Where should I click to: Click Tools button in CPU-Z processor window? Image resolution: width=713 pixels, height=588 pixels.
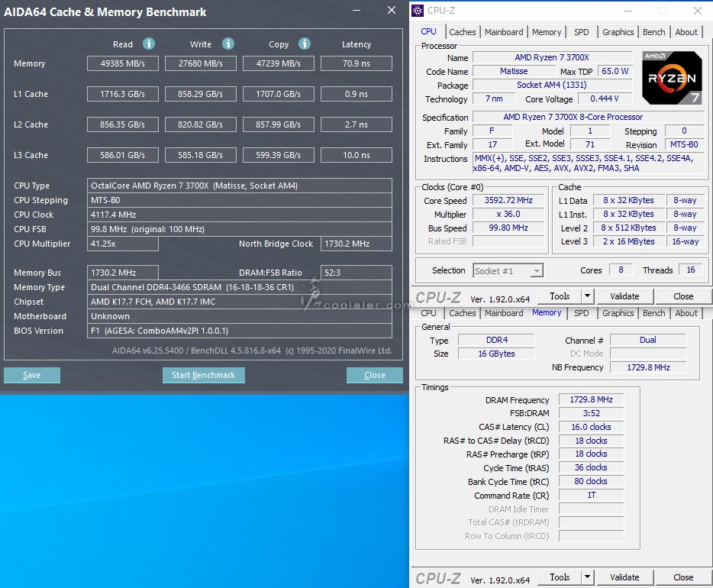point(560,296)
